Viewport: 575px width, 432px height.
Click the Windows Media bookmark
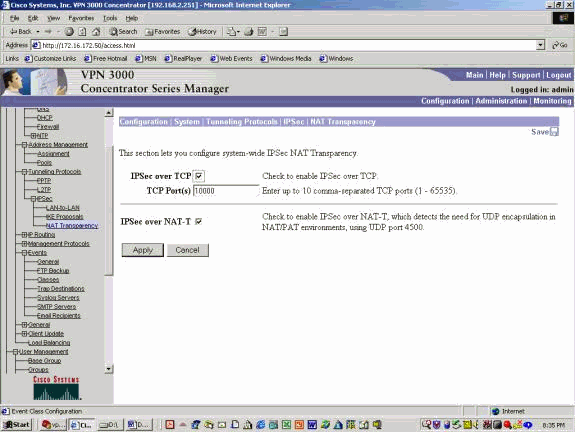286,59
